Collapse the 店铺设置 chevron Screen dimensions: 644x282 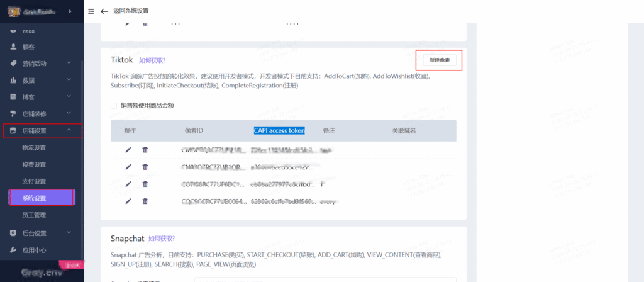(69, 131)
